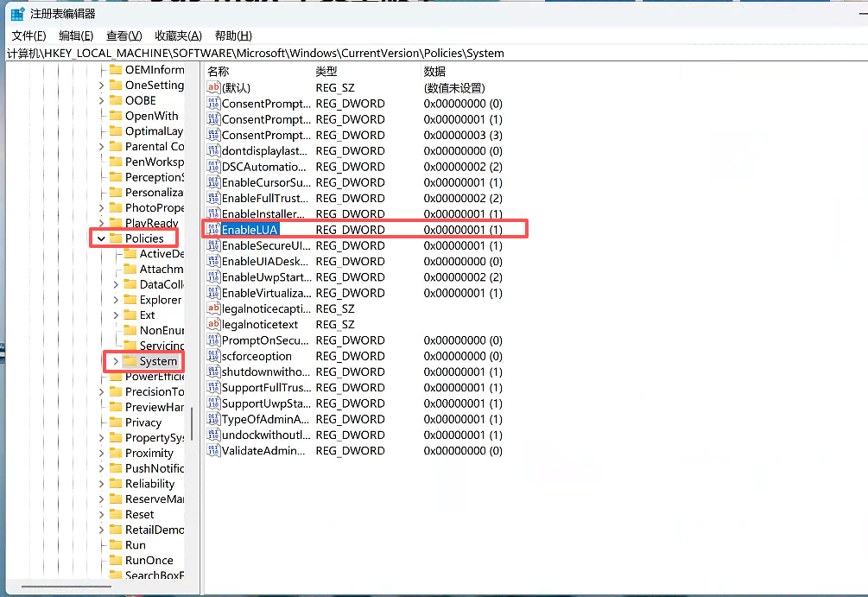
Task: Click the DWORD icon beside ValidateAdmin entry
Action: tap(213, 450)
